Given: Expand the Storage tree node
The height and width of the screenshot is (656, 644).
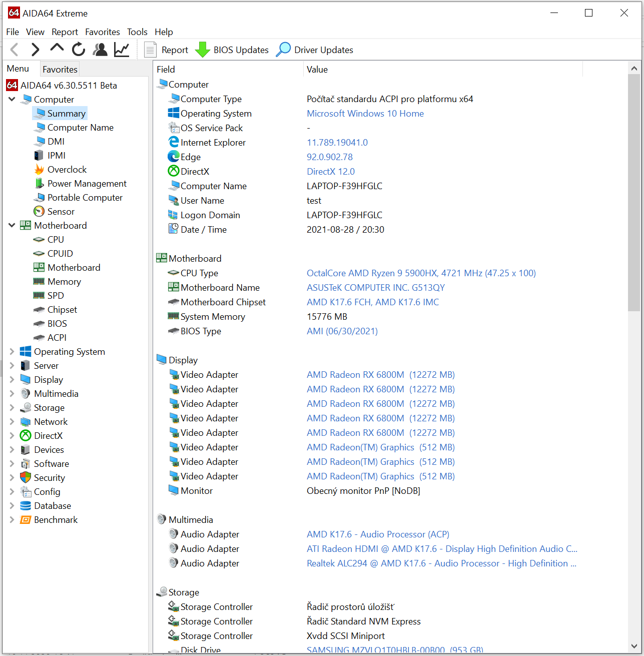Looking at the screenshot, I should click(x=12, y=408).
